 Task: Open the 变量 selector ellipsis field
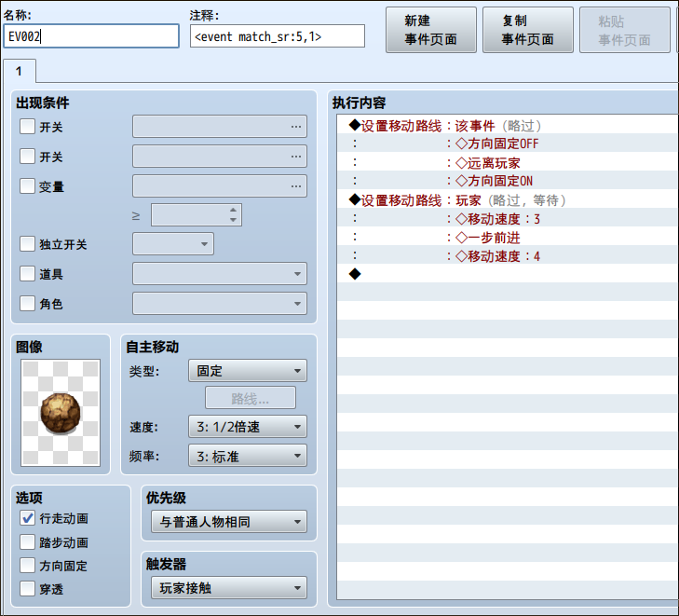tap(220, 185)
